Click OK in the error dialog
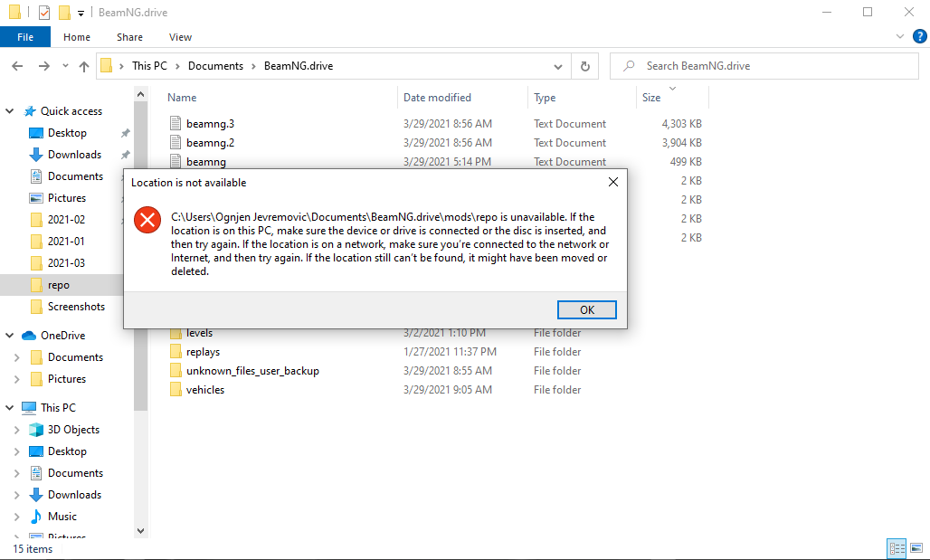The width and height of the screenshot is (930, 560). coord(586,309)
